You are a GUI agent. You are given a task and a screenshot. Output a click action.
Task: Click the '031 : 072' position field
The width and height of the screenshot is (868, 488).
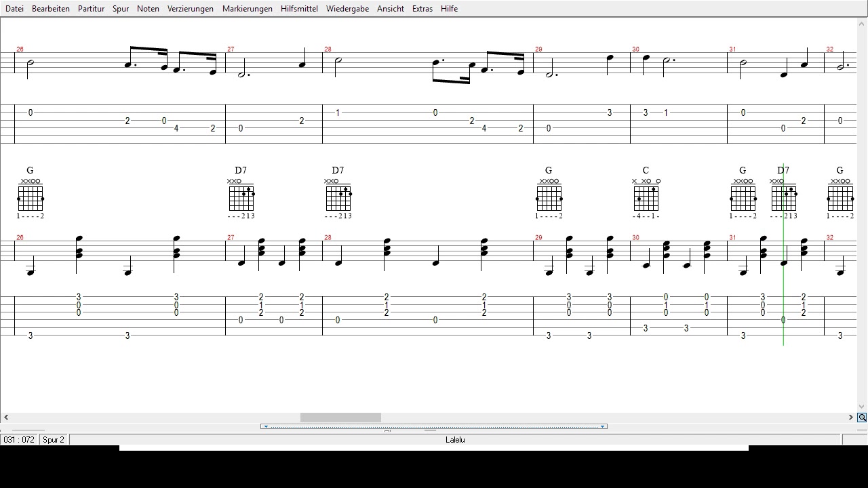19,440
